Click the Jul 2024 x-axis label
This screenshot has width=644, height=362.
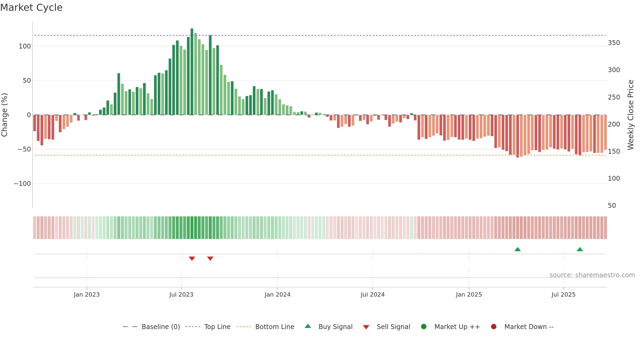pyautogui.click(x=373, y=295)
